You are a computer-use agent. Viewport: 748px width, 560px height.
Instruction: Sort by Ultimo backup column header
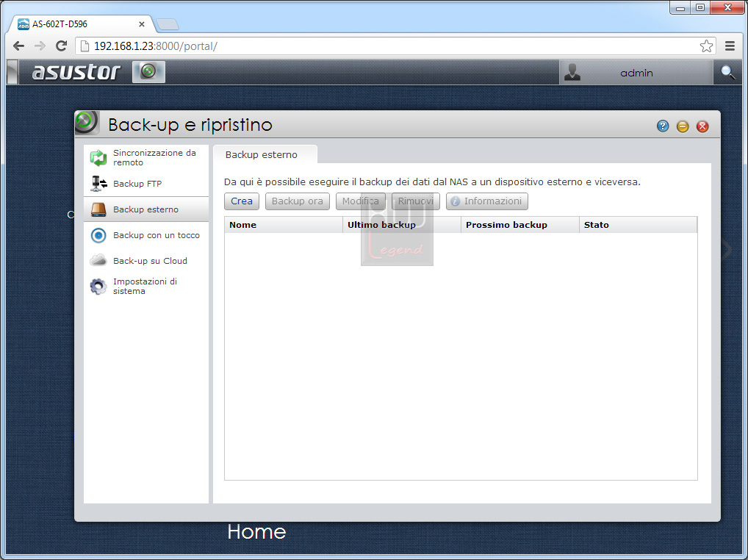(402, 225)
